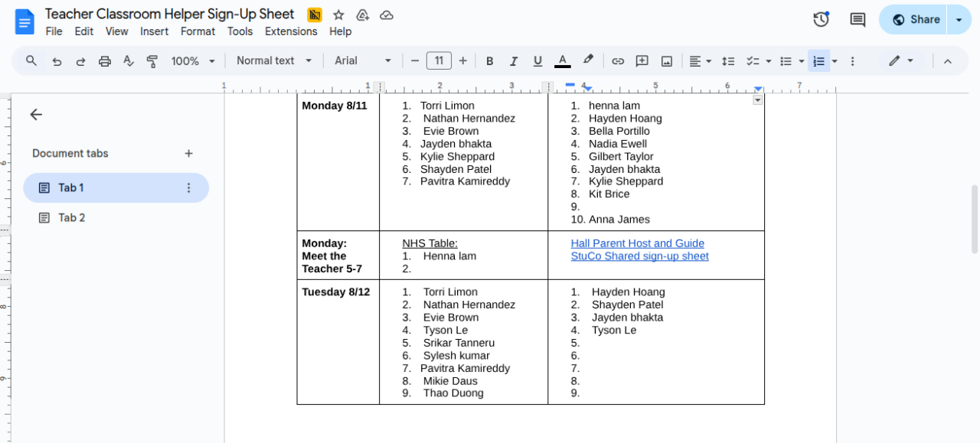Image resolution: width=980 pixels, height=443 pixels.
Task: Close the document tabs sidebar
Action: [x=36, y=115]
